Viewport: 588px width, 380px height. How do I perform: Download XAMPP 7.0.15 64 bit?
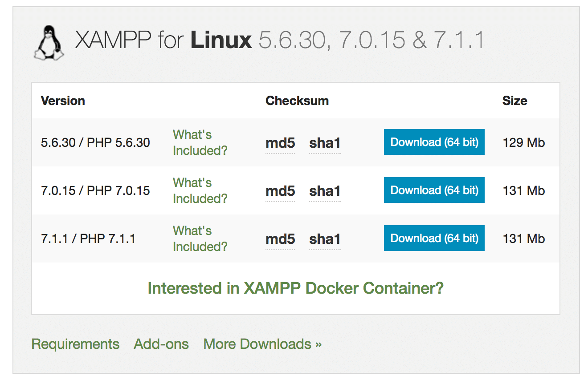point(434,190)
